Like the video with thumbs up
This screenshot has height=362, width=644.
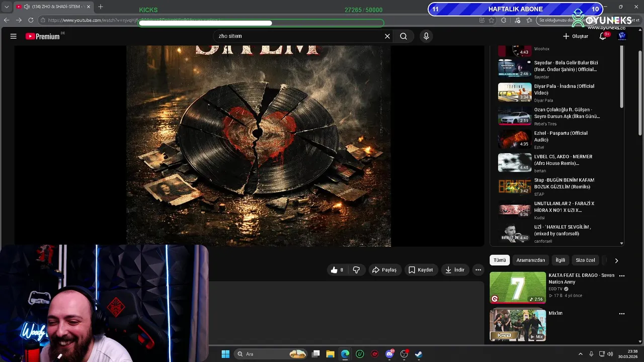click(337, 270)
